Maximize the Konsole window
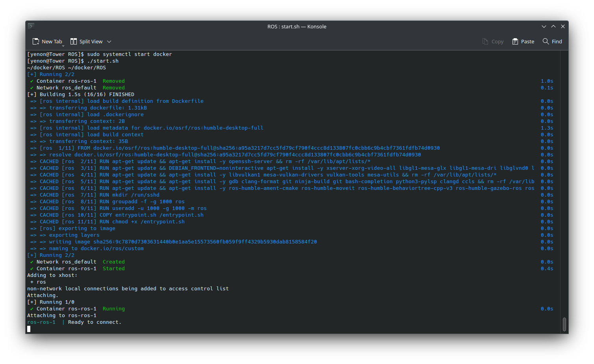The image size is (594, 364). coord(553,26)
